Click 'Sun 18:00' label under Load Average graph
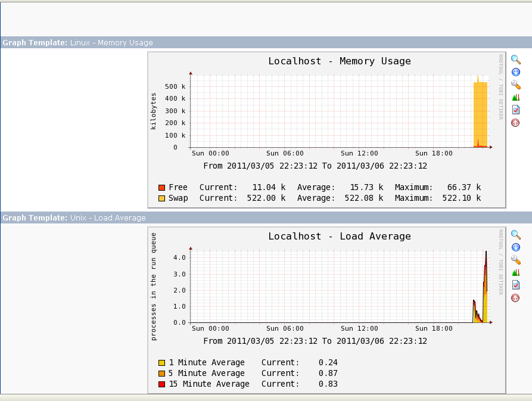The image size is (532, 401). tap(434, 328)
